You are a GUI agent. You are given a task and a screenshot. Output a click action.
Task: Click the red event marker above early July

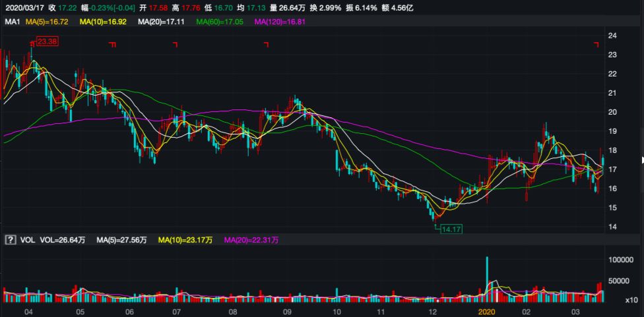click(x=176, y=44)
